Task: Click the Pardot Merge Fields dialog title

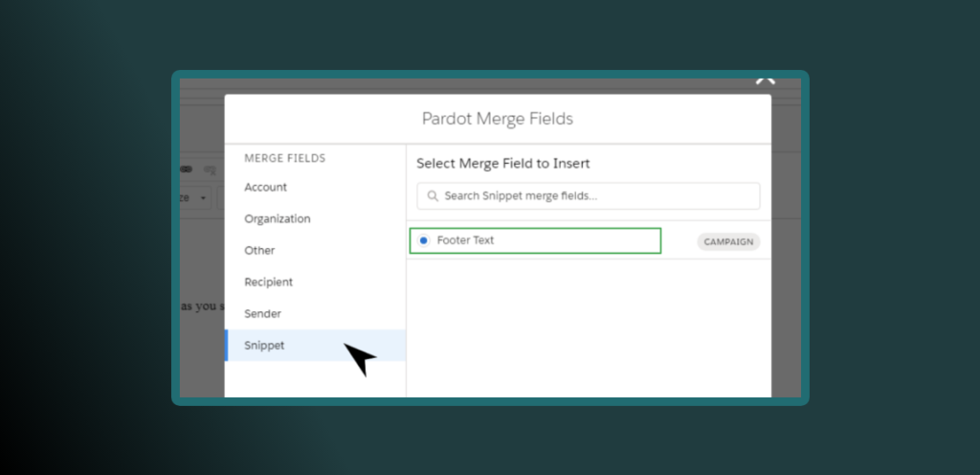Action: [x=497, y=119]
